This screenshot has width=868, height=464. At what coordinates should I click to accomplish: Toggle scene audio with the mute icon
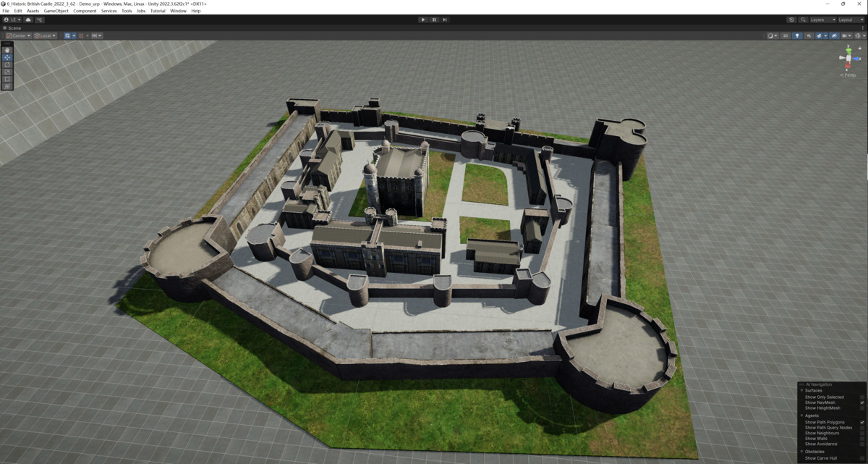pyautogui.click(x=809, y=35)
